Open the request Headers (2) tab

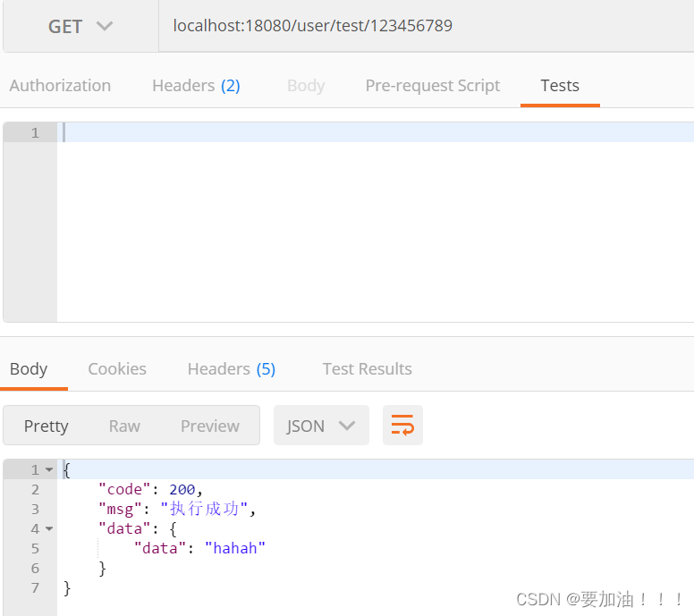(x=196, y=86)
